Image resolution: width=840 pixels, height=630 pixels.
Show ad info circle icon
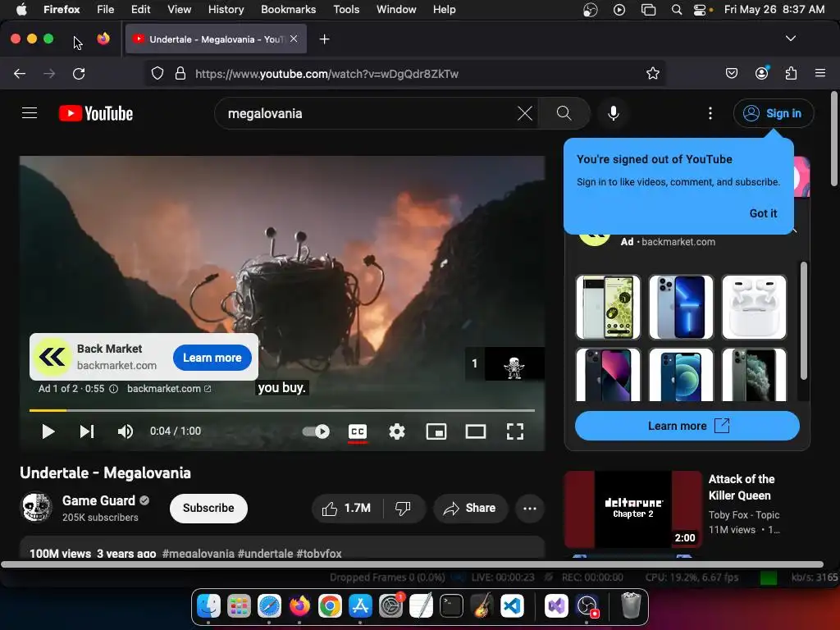(113, 389)
